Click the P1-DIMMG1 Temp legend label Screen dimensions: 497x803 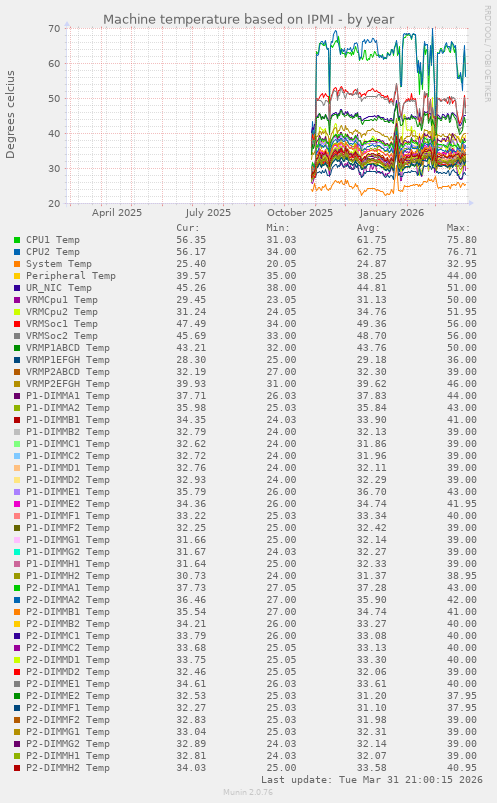[68, 540]
